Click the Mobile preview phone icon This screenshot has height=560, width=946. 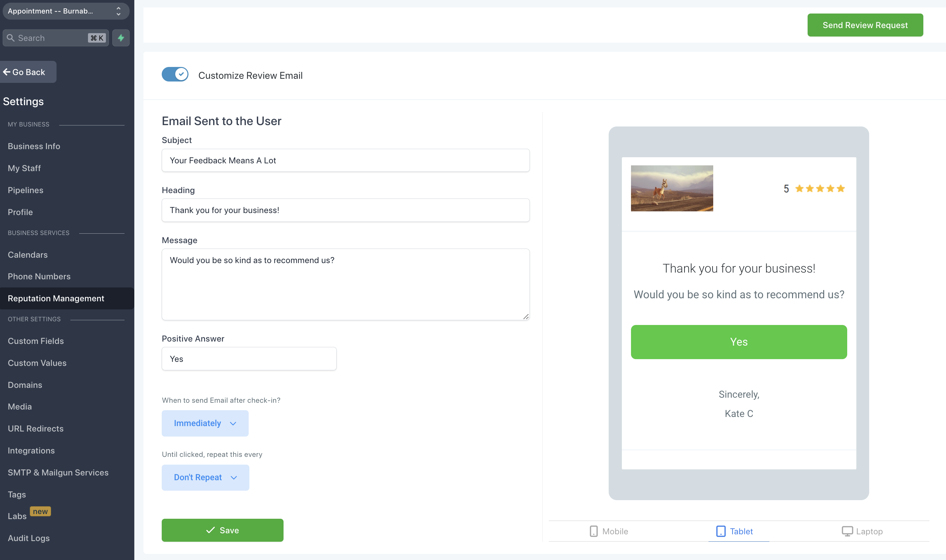pyautogui.click(x=593, y=531)
